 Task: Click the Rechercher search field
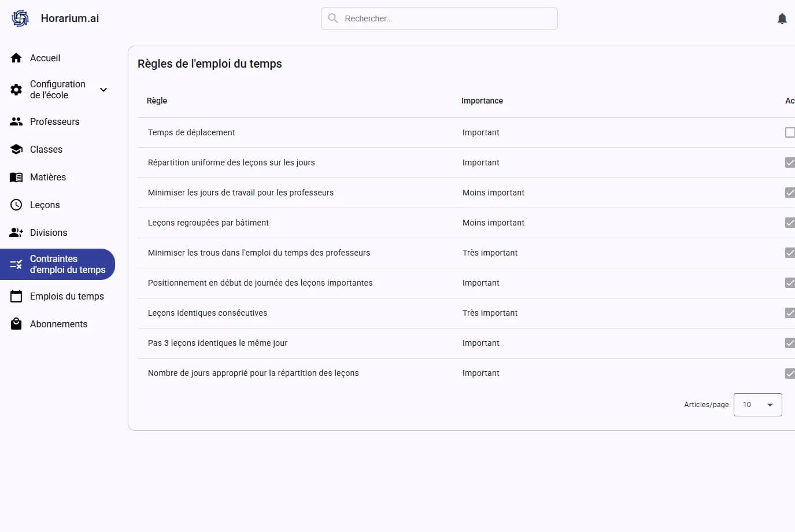click(445, 19)
